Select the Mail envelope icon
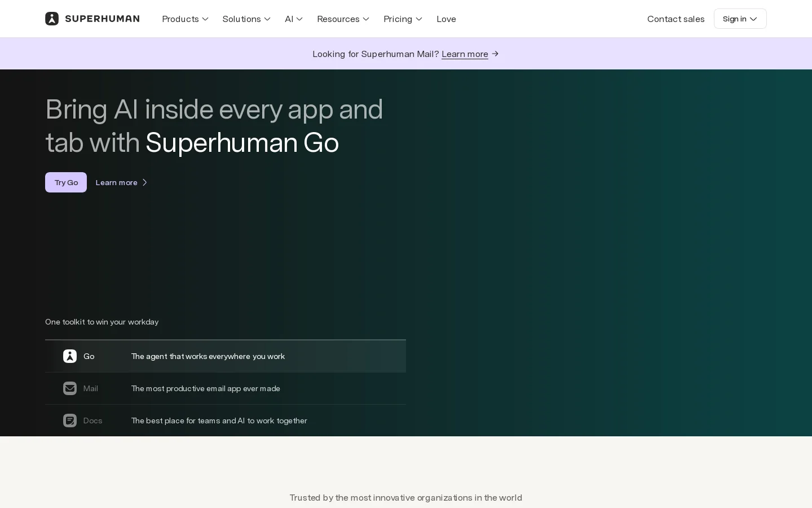812x508 pixels. click(70, 388)
